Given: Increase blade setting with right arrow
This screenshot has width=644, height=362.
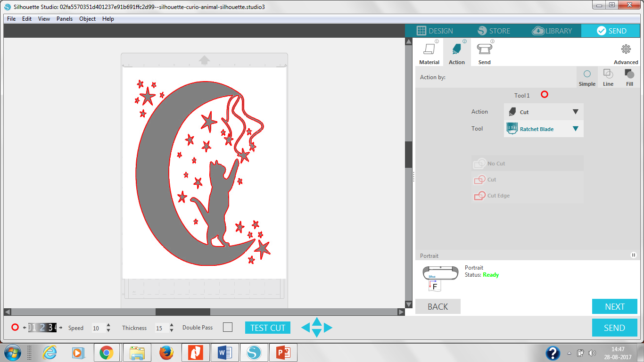Looking at the screenshot, I should click(x=60, y=328).
